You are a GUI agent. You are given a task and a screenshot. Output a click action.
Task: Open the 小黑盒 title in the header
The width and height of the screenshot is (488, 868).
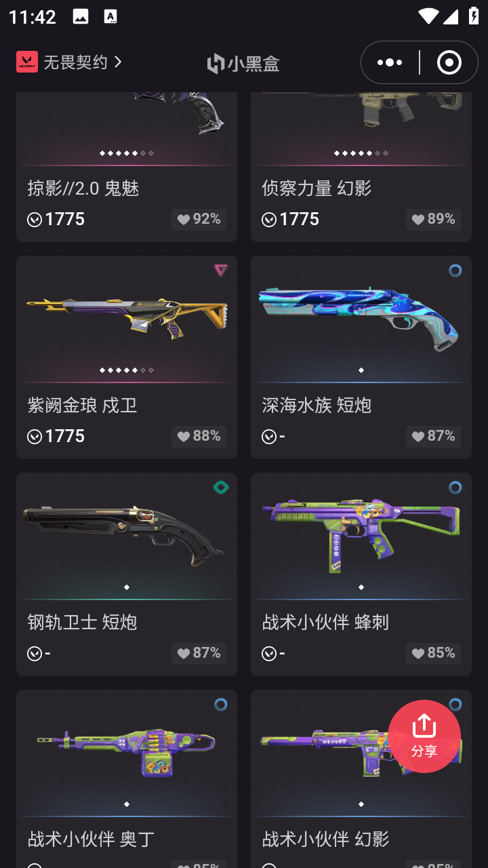pyautogui.click(x=243, y=63)
